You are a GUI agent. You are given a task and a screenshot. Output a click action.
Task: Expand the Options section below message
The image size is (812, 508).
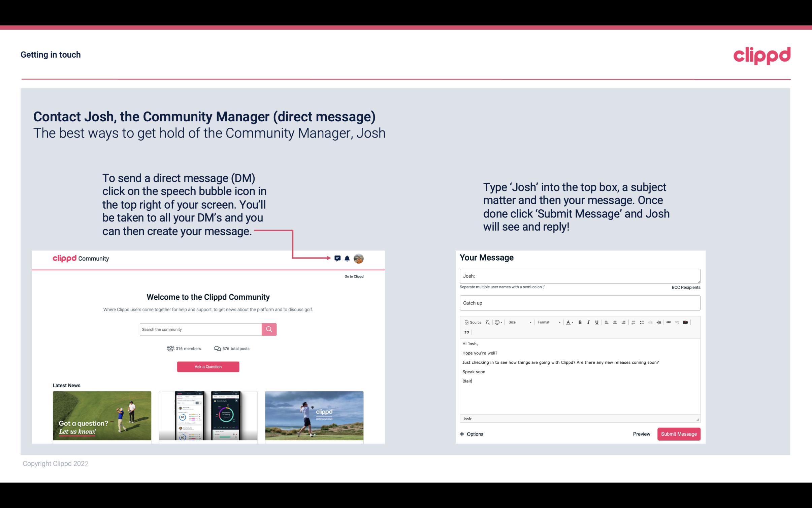click(472, 434)
